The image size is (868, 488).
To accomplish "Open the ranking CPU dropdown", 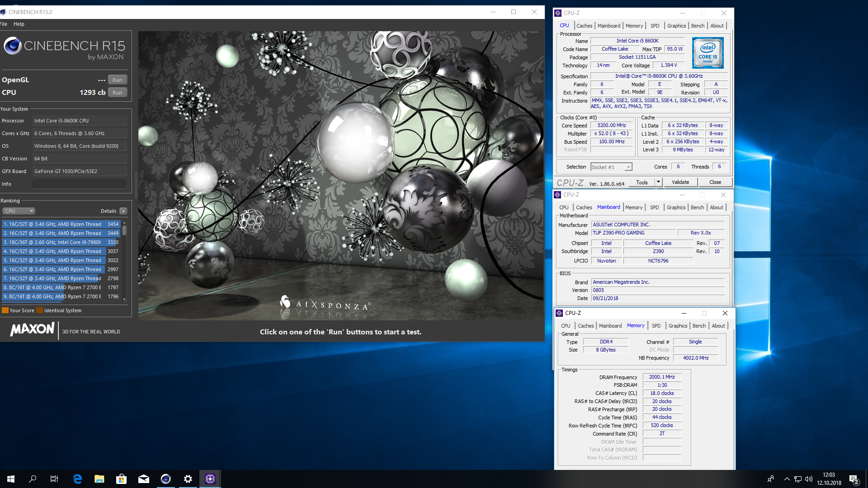I will click(19, 211).
